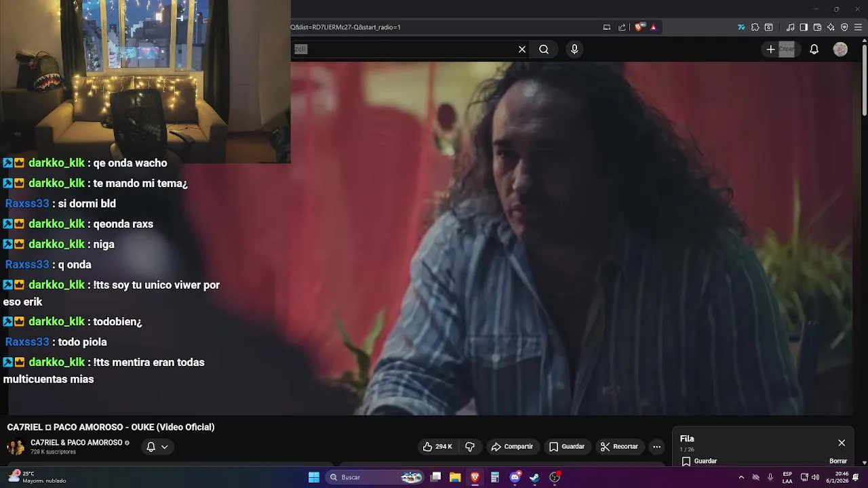Click the Compartir share button

[x=512, y=447]
